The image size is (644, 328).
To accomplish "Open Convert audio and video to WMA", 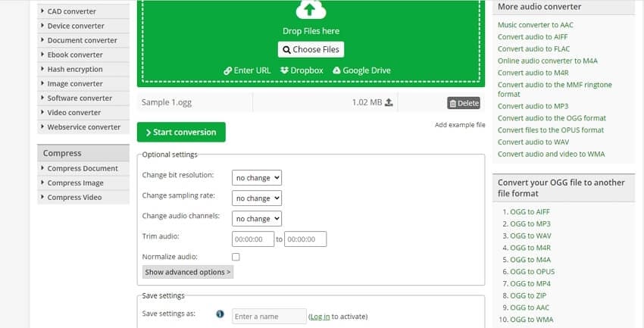I will point(551,155).
